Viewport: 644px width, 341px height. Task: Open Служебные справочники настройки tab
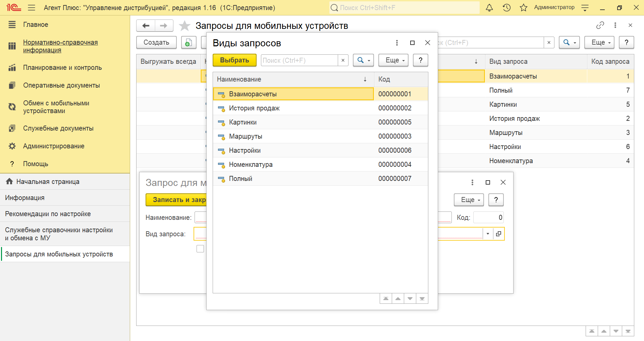(65, 234)
